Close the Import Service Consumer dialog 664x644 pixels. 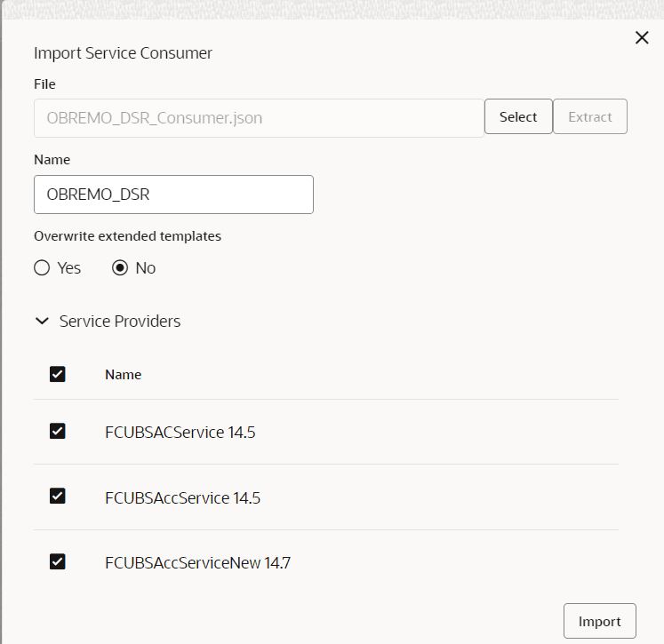pos(641,37)
